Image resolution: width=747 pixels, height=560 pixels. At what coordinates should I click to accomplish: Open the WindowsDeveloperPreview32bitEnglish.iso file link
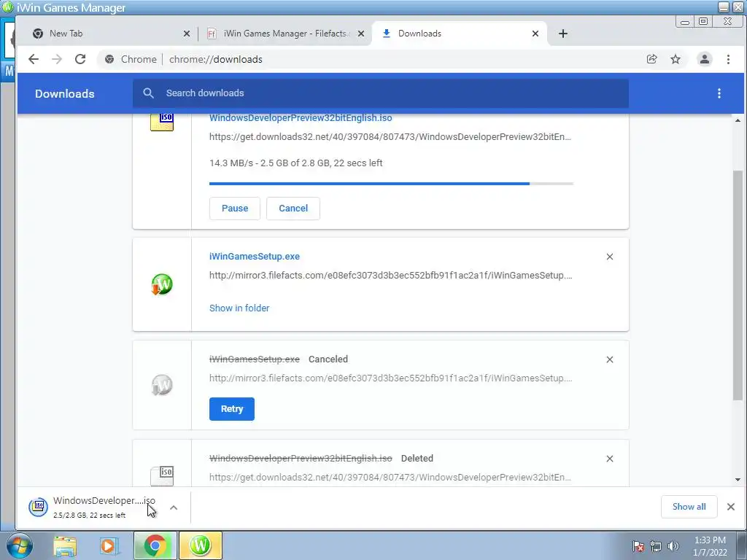point(301,117)
